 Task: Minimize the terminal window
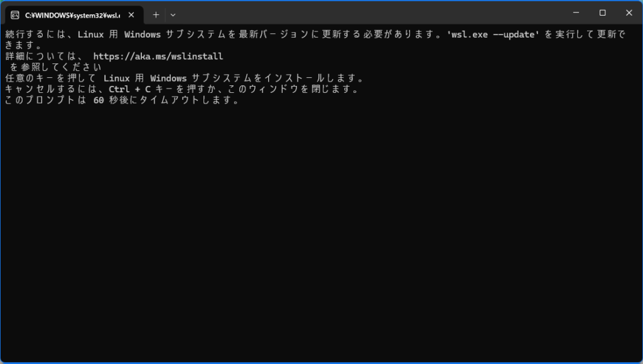(x=575, y=13)
